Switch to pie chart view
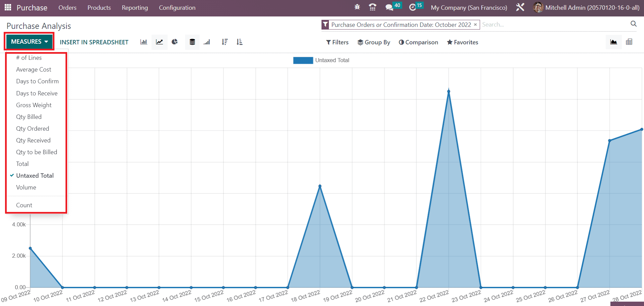The image size is (644, 306). [x=175, y=42]
